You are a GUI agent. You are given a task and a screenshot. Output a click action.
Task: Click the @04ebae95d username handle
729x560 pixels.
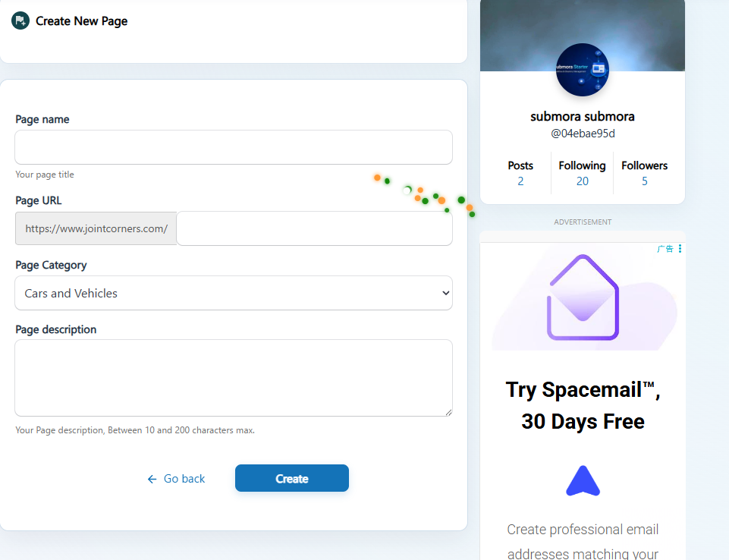coord(583,134)
